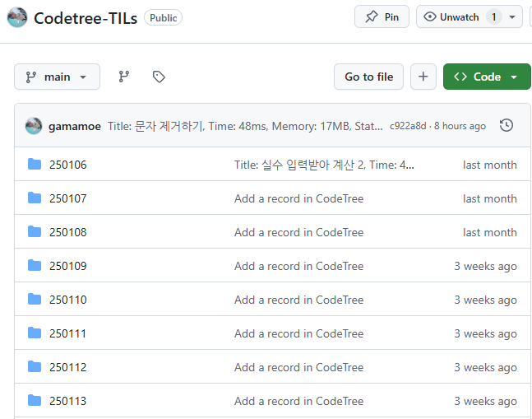Open folder 250111
Image resolution: width=532 pixels, height=419 pixels.
coord(67,333)
